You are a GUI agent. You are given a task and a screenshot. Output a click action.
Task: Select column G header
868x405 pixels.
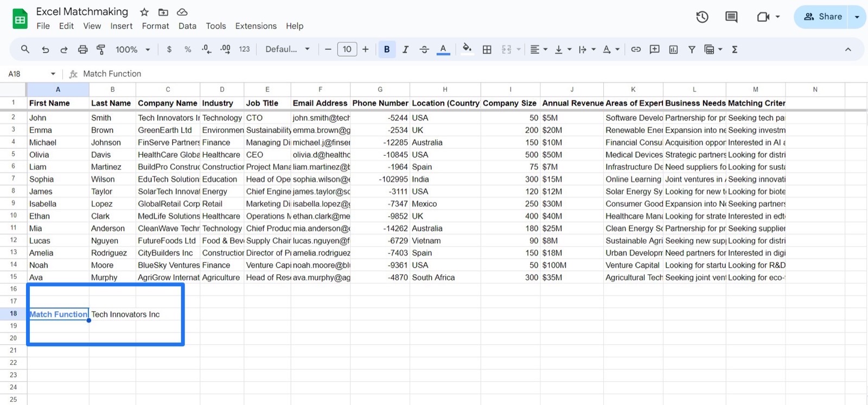point(380,90)
